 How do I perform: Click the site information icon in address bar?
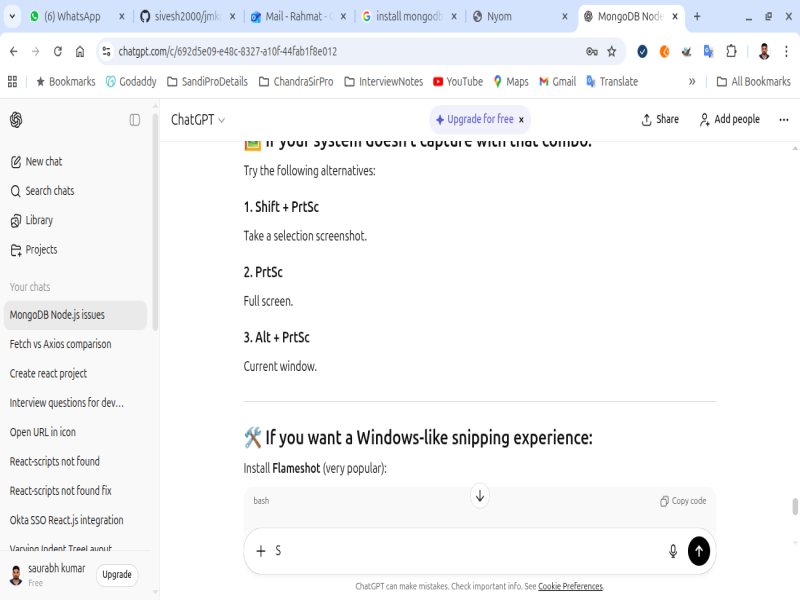click(106, 52)
